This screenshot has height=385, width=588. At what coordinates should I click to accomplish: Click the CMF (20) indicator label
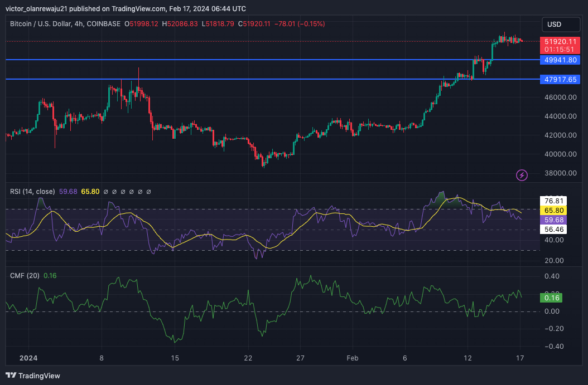pos(25,275)
